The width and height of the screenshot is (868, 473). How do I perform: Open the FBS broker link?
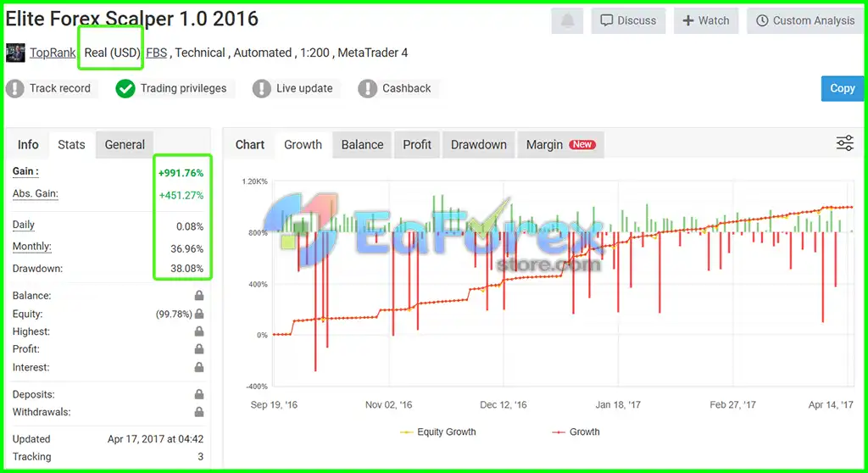157,53
